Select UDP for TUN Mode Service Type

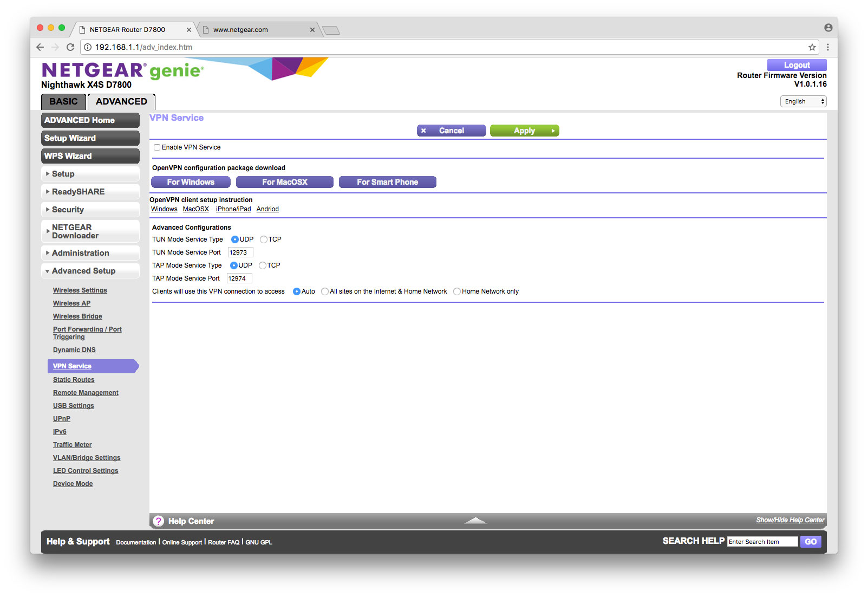(235, 239)
